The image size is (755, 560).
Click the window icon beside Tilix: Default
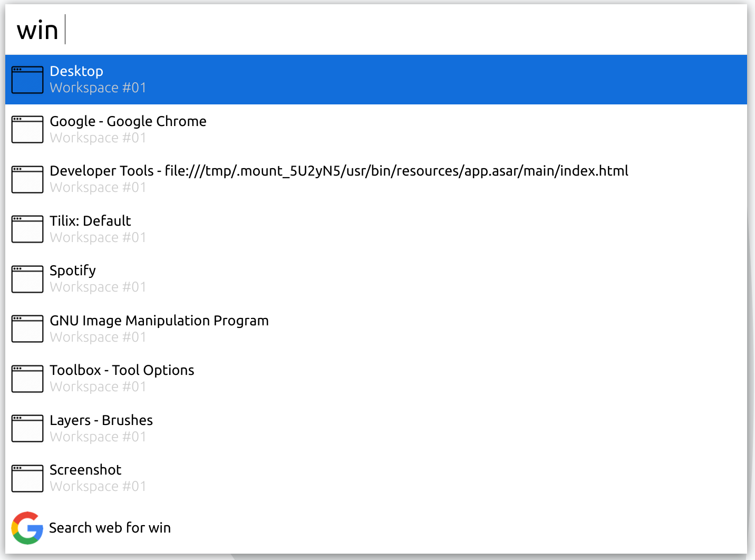(x=27, y=229)
